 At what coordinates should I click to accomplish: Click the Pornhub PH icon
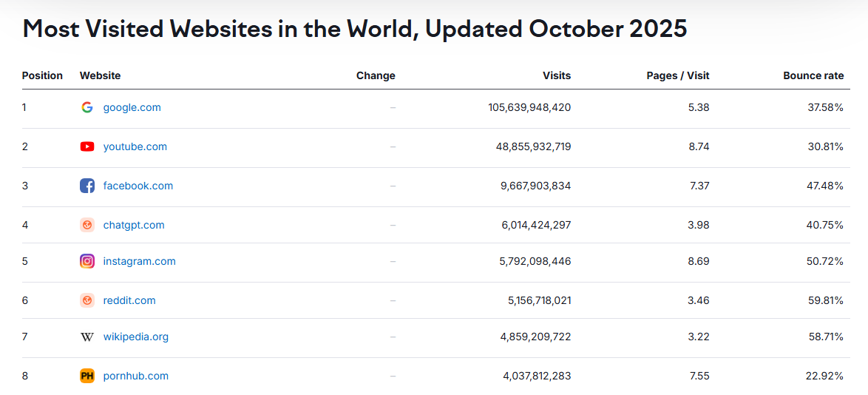point(87,376)
